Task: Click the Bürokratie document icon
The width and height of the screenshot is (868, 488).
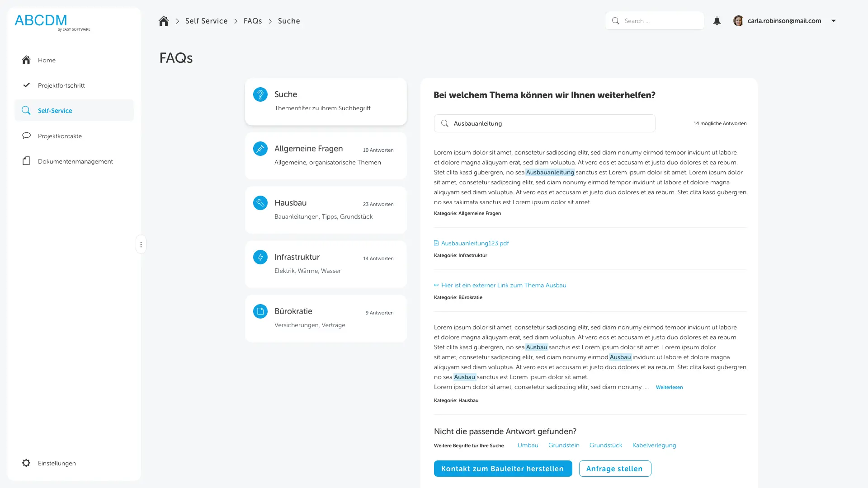Action: [260, 311]
